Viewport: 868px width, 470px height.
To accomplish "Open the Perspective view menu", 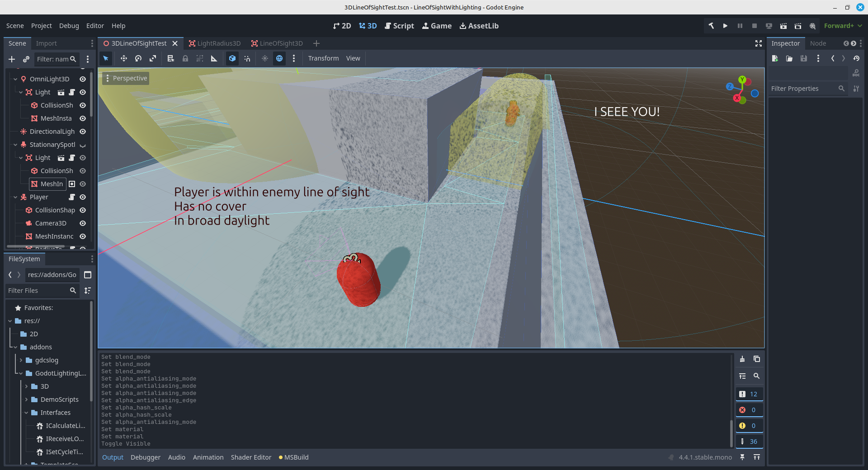I will coord(126,78).
